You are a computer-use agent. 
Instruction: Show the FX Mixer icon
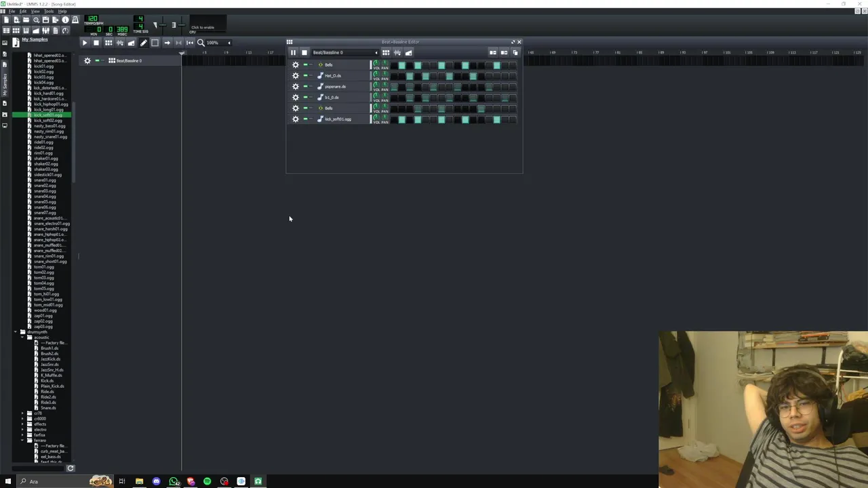pos(45,30)
